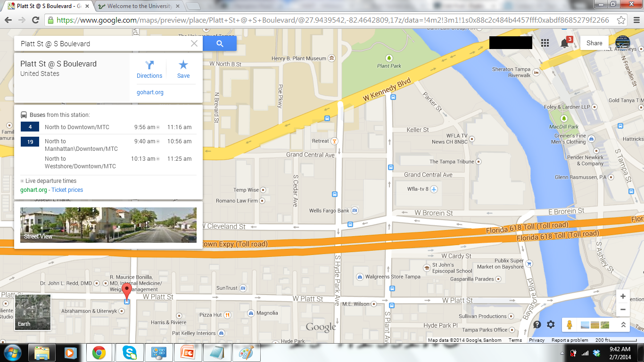644x362 pixels.
Task: Save this place with star icon
Action: click(183, 69)
